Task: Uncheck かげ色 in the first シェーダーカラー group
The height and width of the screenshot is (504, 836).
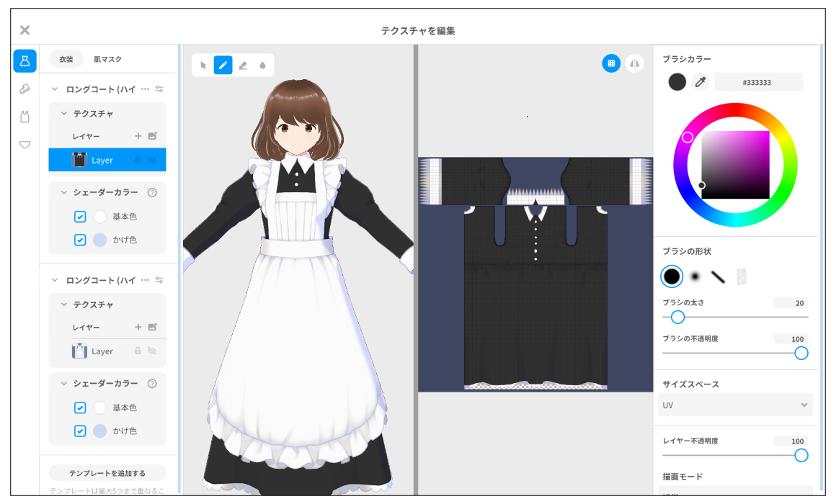Action: coord(80,240)
